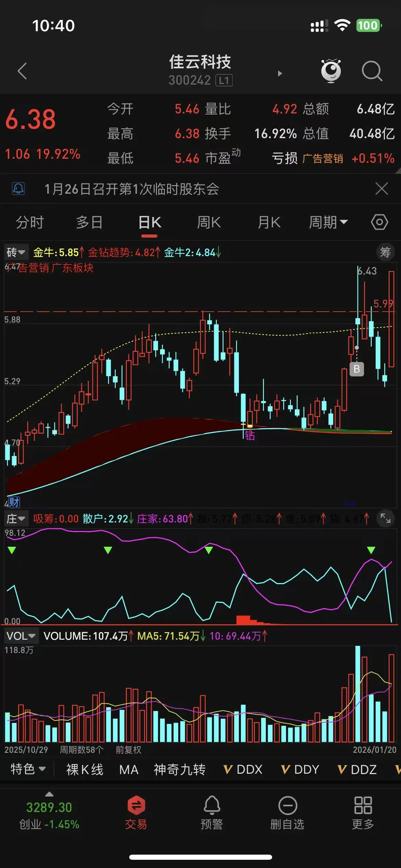Tap the 预警 alert bell icon

[x=212, y=812]
